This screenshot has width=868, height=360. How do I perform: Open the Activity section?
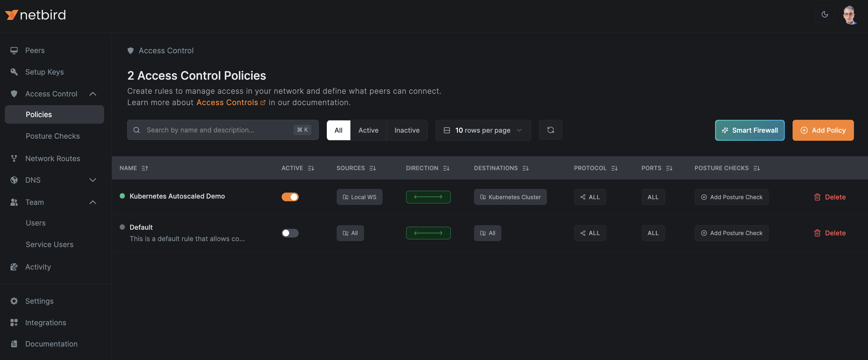(38, 267)
